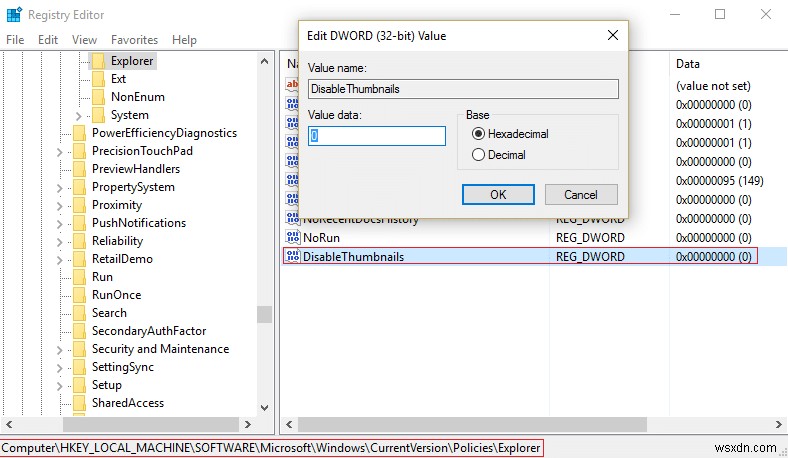Click the PrecisionTouchPad folder icon

pyautogui.click(x=79, y=151)
